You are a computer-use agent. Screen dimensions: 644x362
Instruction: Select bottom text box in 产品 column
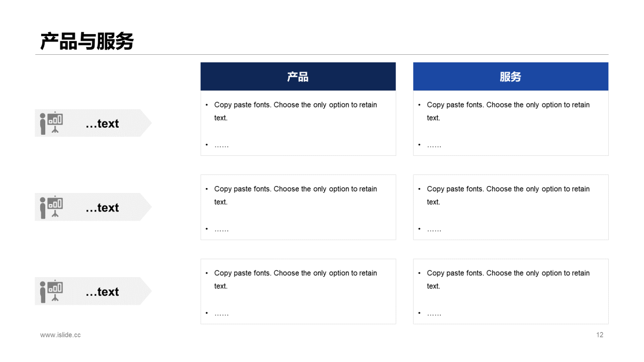pos(298,291)
